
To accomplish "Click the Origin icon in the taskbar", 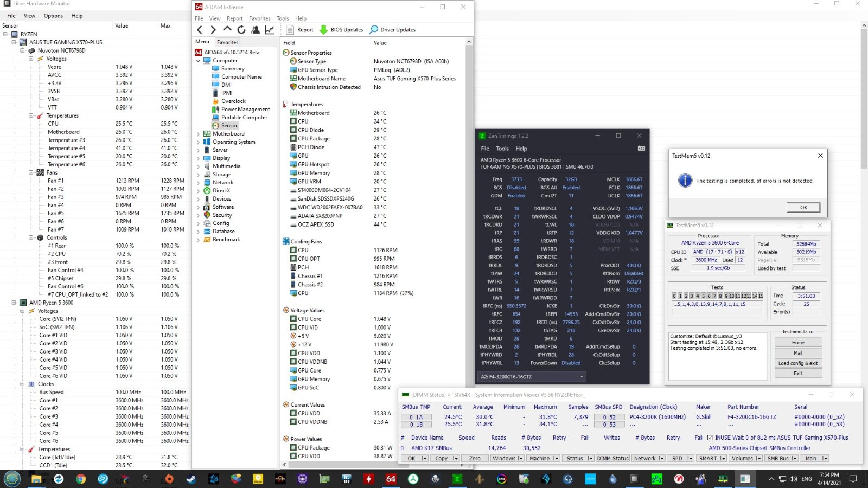I will click(x=169, y=479).
